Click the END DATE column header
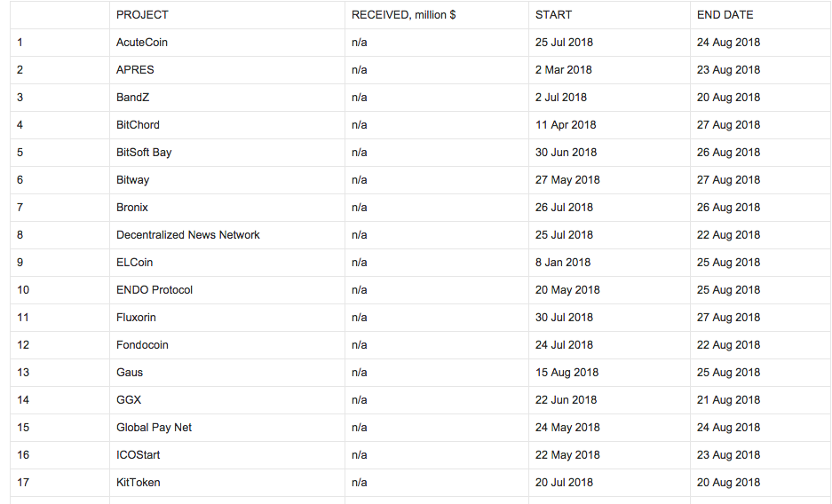Viewport: 832px width, 504px height. coord(725,15)
